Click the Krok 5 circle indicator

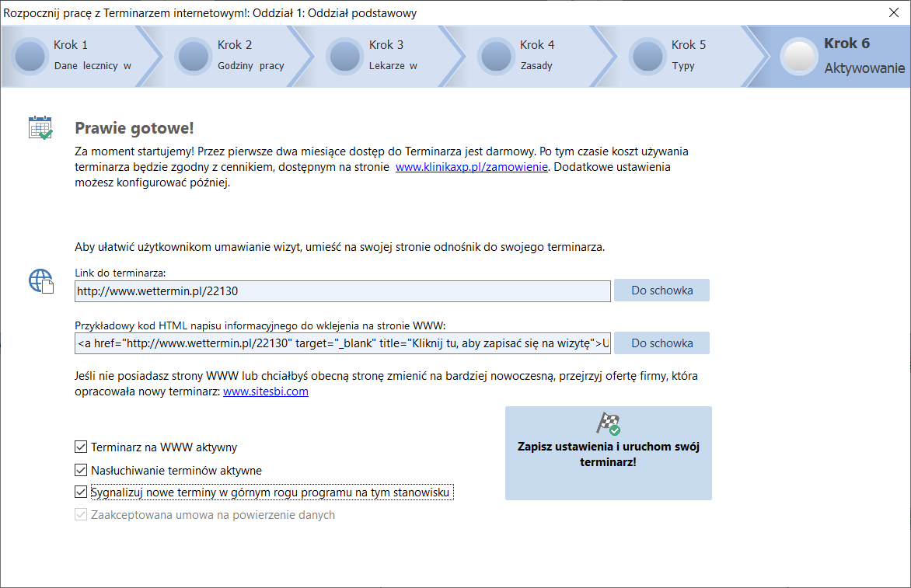(647, 56)
